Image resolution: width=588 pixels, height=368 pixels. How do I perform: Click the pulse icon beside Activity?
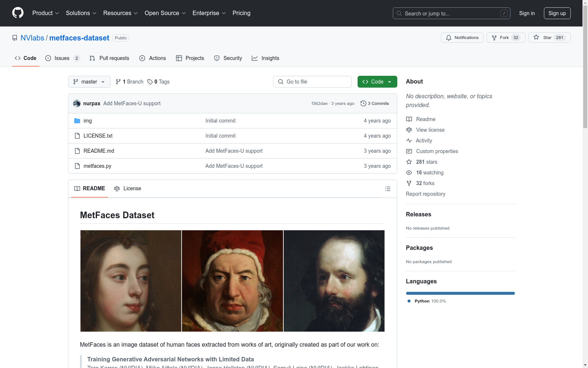[x=409, y=141]
